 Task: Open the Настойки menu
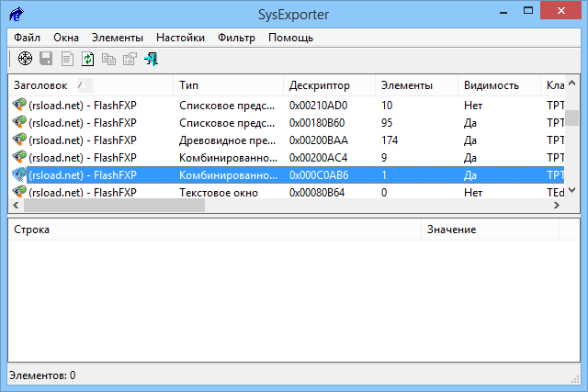(180, 38)
